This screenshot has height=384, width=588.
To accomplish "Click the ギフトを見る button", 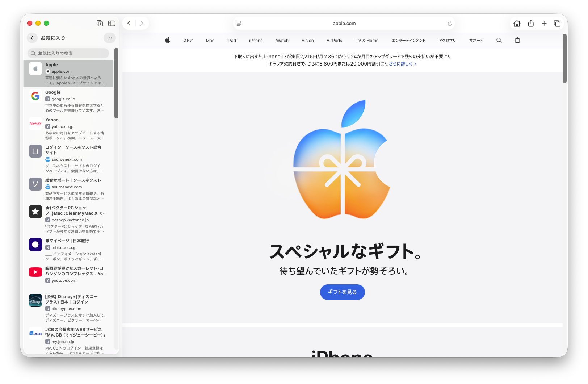I will click(342, 292).
